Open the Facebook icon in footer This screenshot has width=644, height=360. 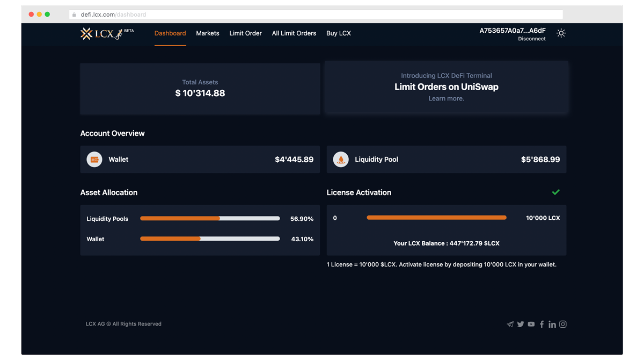pyautogui.click(x=541, y=325)
